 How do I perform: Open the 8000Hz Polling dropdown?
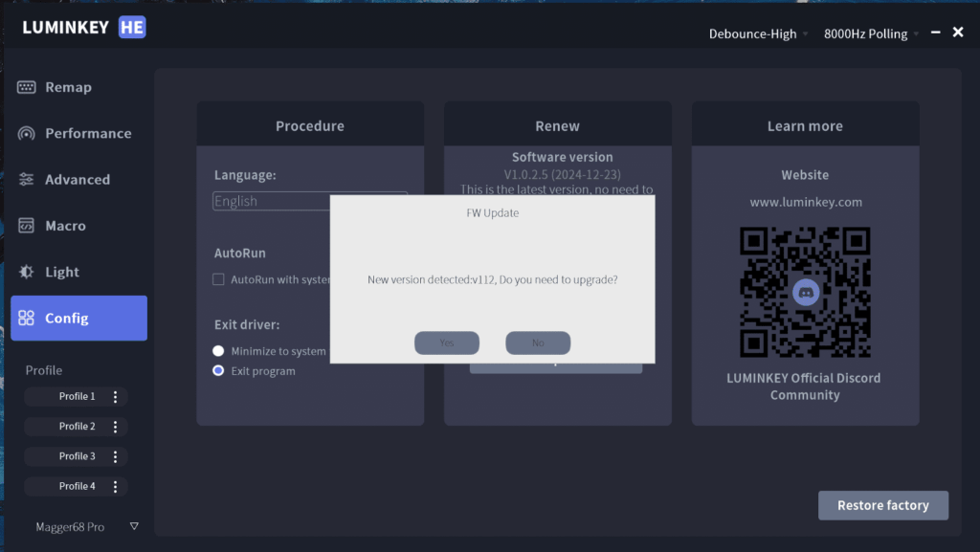coord(871,33)
